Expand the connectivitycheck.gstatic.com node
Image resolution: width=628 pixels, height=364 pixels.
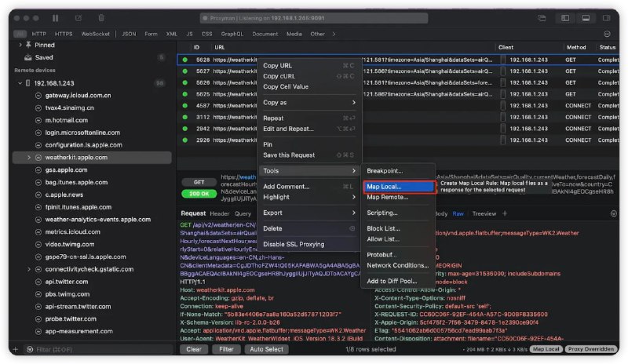pyautogui.click(x=29, y=270)
